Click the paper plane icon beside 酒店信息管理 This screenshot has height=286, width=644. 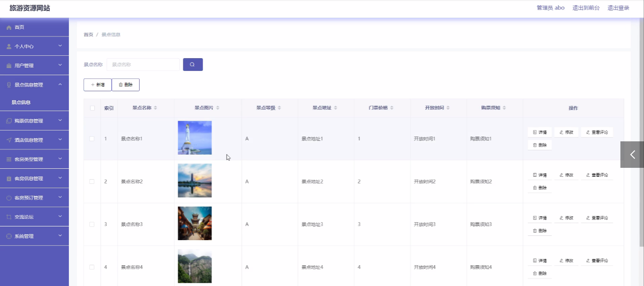(x=9, y=140)
